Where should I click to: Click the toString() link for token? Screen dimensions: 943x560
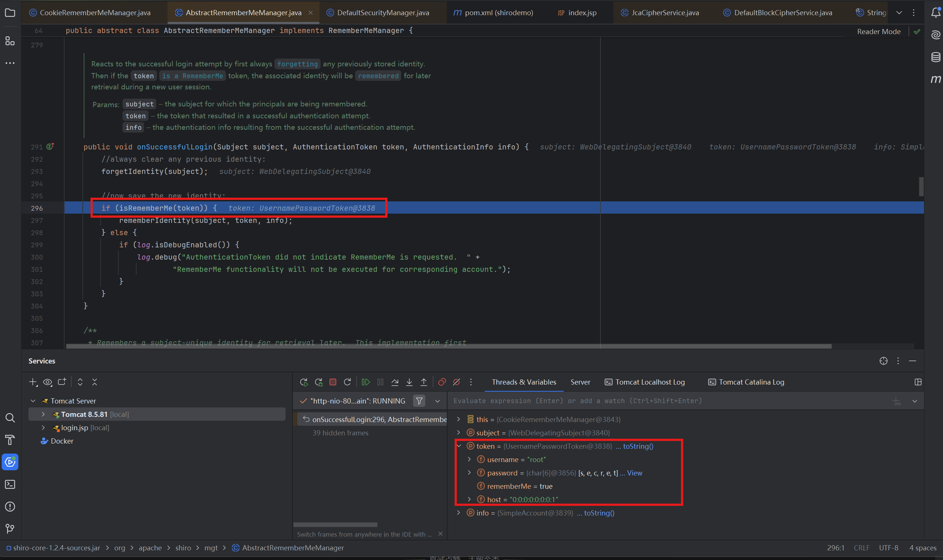638,446
